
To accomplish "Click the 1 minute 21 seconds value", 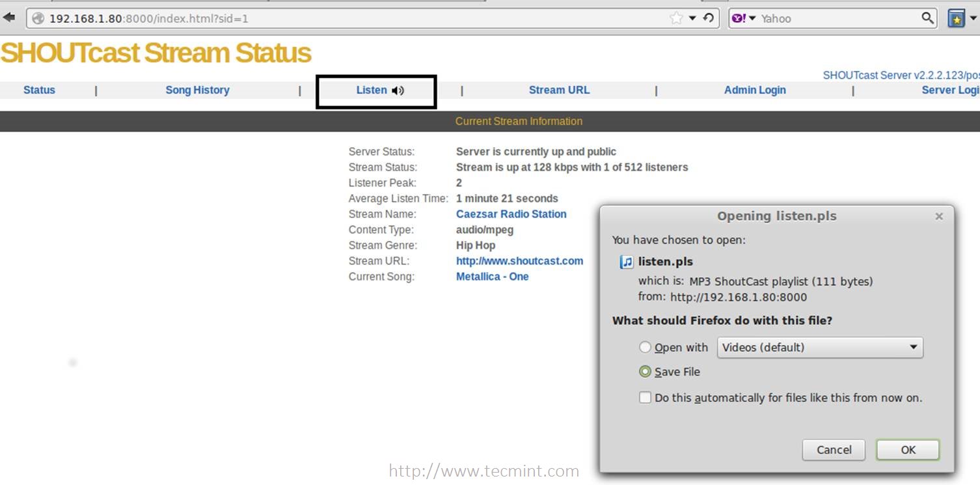I will 507,199.
